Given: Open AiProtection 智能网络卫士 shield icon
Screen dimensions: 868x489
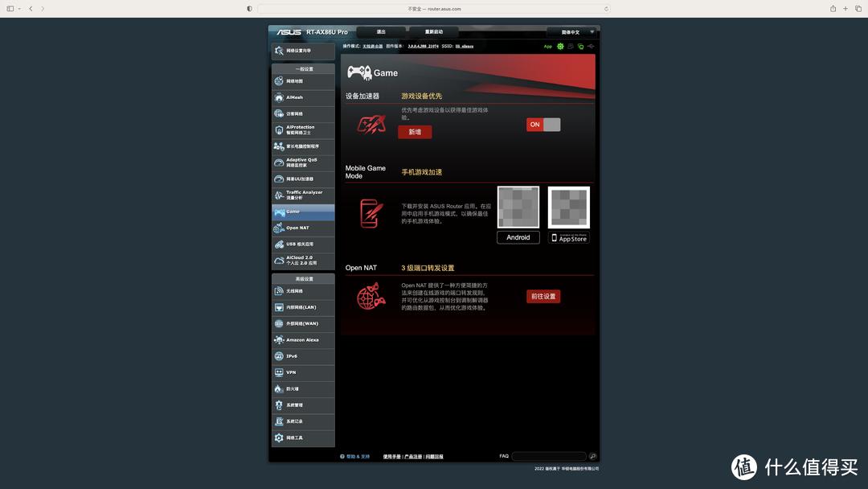Looking at the screenshot, I should pyautogui.click(x=280, y=129).
